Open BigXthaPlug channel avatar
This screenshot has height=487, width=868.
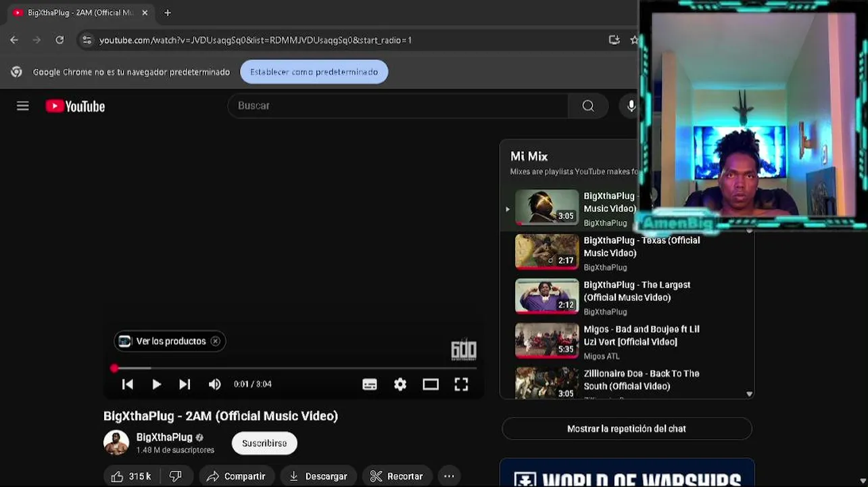click(x=116, y=442)
